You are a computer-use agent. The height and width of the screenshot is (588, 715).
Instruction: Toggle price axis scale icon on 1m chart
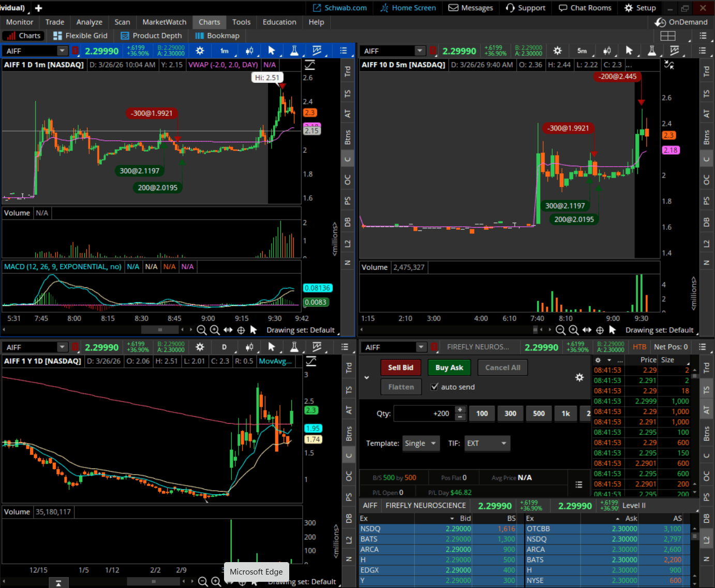pyautogui.click(x=309, y=65)
